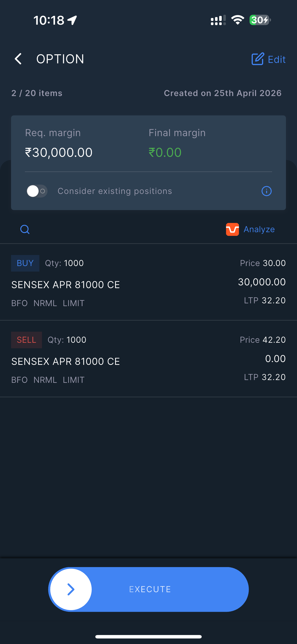Open the BUY SENSEX APR 81000 CE order
The image size is (297, 644).
(65, 285)
